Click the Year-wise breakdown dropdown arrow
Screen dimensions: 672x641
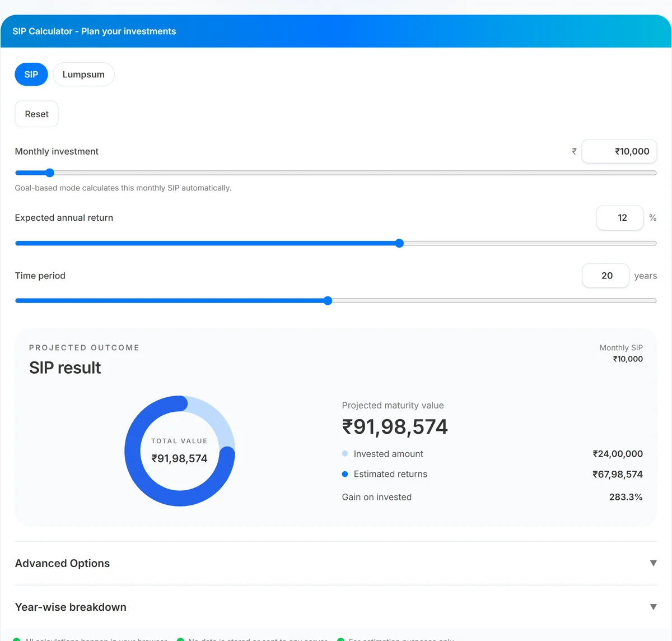[x=653, y=607]
